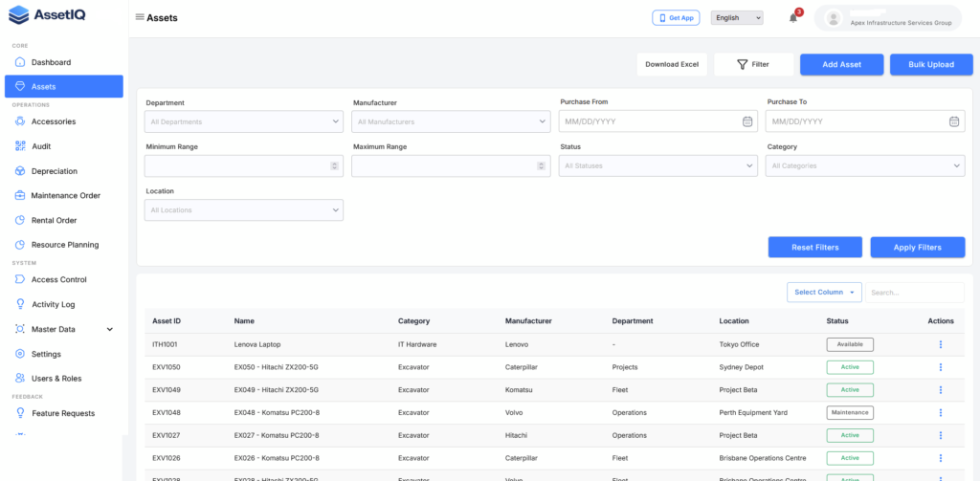Viewport: 980px width, 481px height.
Task: Go to Dashboard in sidebar
Action: (x=64, y=62)
